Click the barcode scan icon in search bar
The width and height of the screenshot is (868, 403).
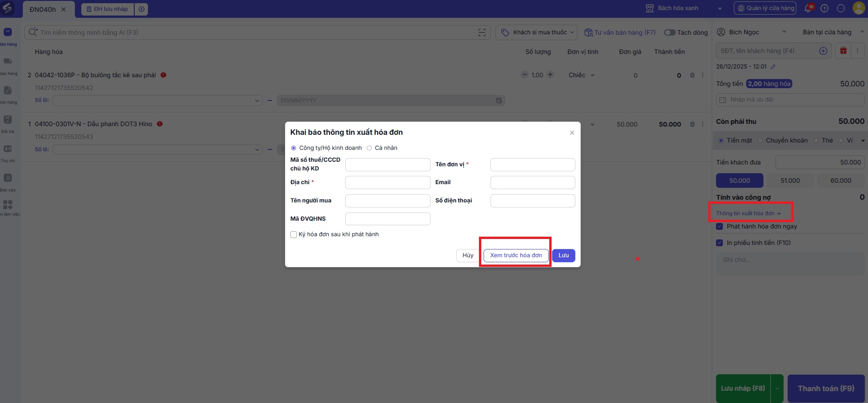point(482,32)
